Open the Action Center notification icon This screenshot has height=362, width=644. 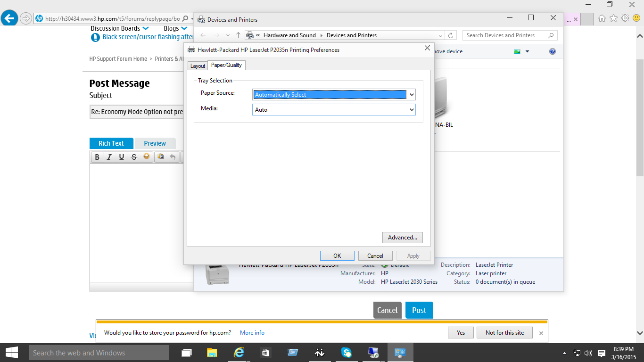(x=602, y=353)
